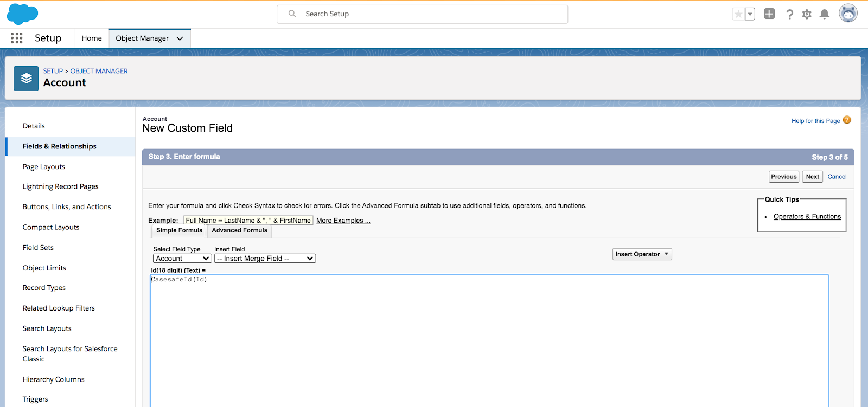Open the App Launcher grid icon
Image resolution: width=868 pixels, height=407 pixels.
click(17, 38)
